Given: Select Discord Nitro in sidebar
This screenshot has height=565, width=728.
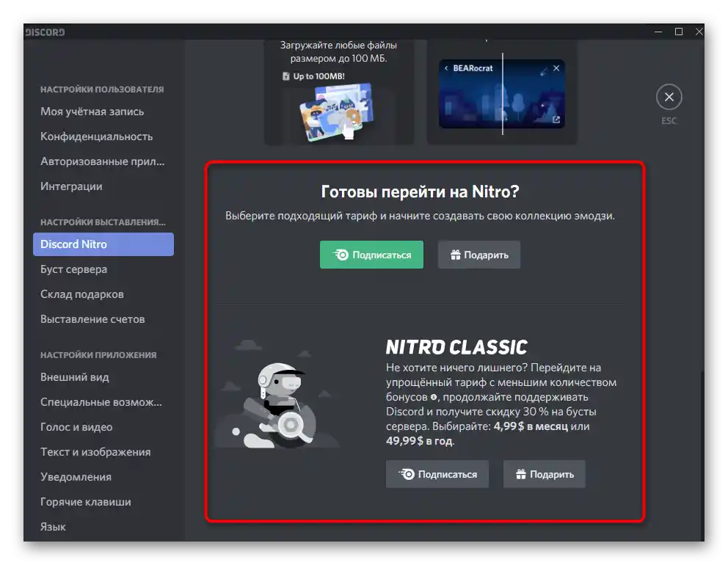Looking at the screenshot, I should coord(103,244).
